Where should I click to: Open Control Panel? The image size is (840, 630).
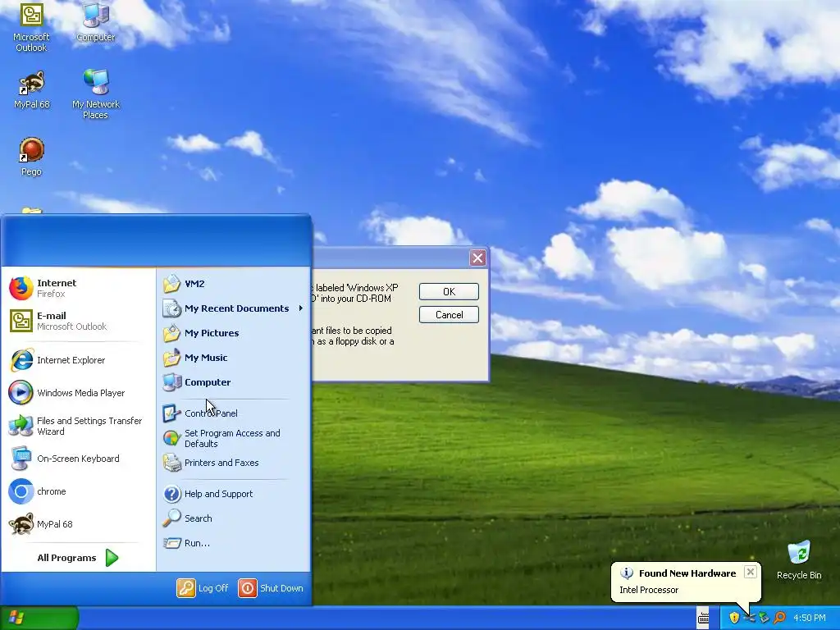(233, 413)
